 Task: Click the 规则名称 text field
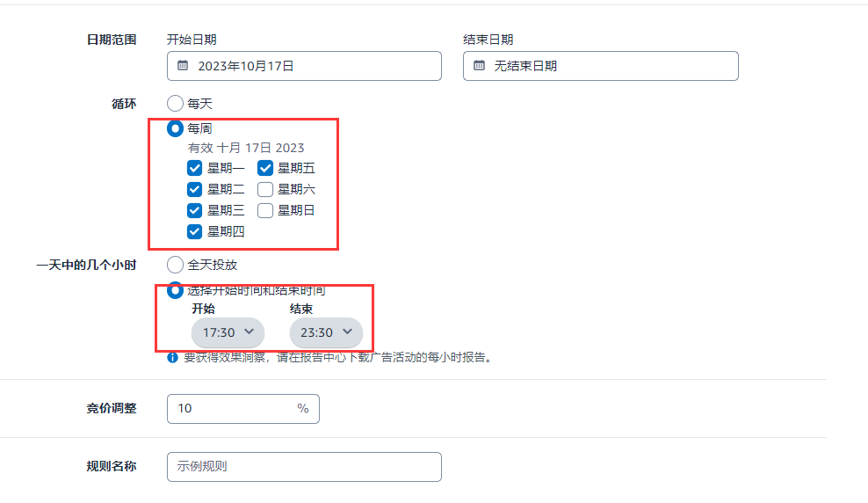[x=304, y=467]
